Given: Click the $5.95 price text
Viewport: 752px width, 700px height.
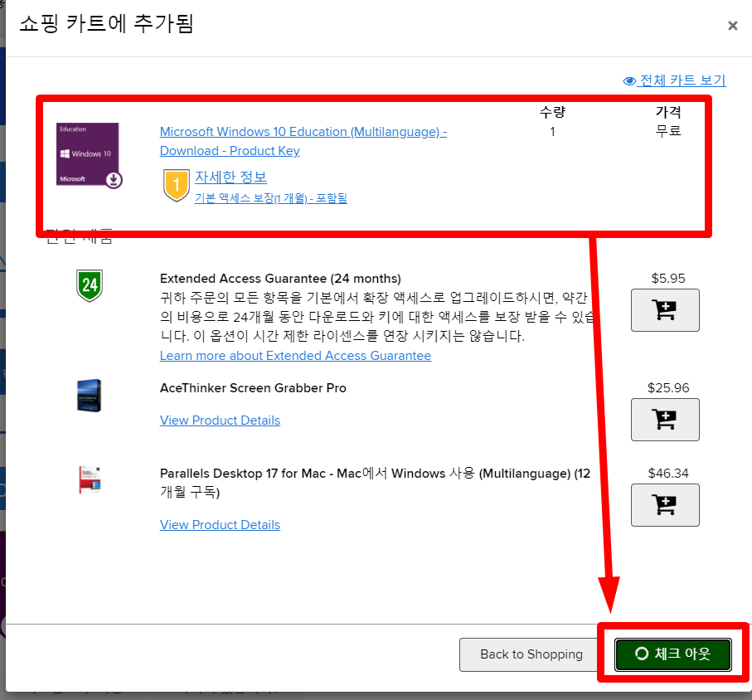Looking at the screenshot, I should click(668, 279).
